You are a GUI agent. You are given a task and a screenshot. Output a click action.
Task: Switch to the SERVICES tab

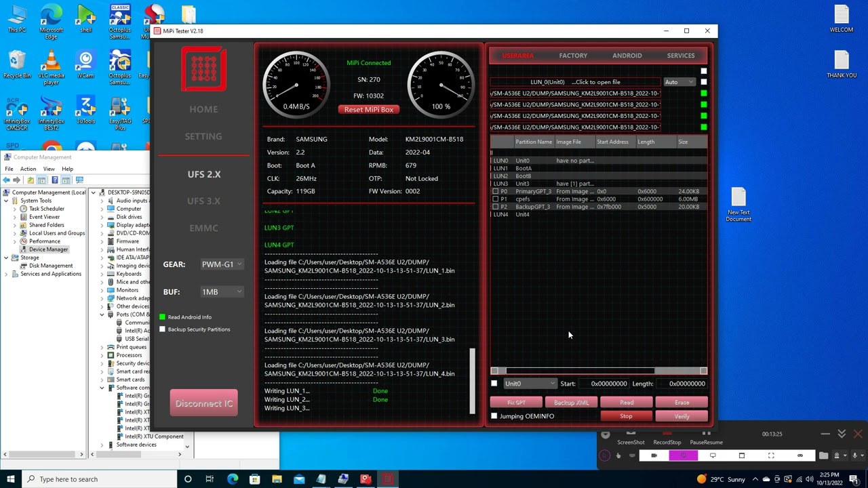tap(680, 56)
